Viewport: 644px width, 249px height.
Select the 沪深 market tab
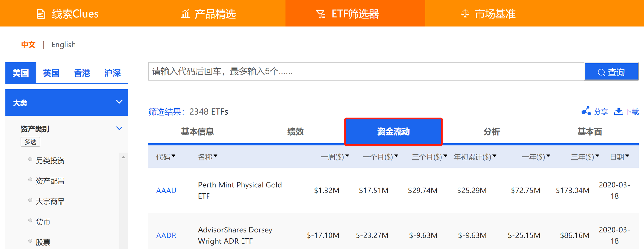coord(113,73)
